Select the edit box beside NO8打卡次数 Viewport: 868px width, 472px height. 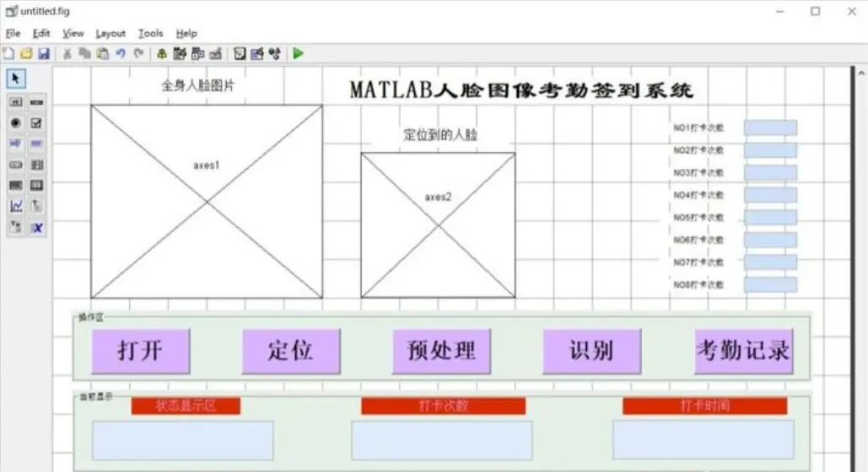coord(771,285)
